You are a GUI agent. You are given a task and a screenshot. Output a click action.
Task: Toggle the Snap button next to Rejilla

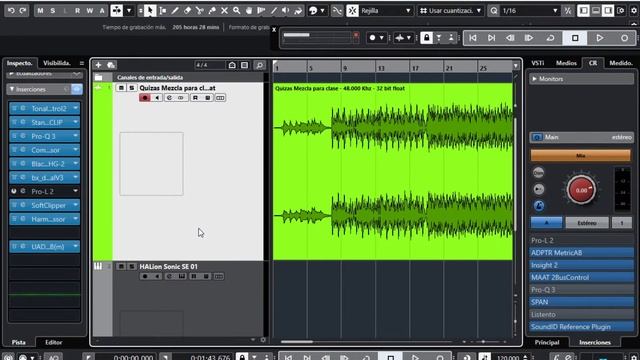point(352,11)
